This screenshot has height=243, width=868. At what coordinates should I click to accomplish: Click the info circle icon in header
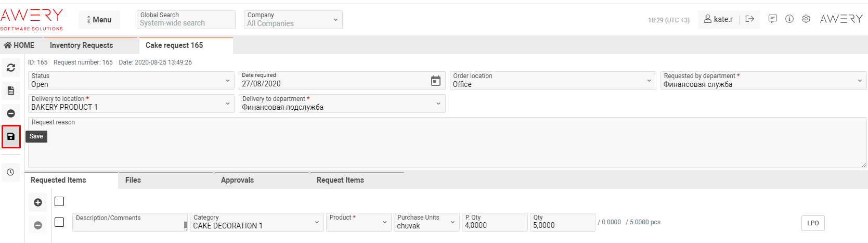[x=789, y=19]
